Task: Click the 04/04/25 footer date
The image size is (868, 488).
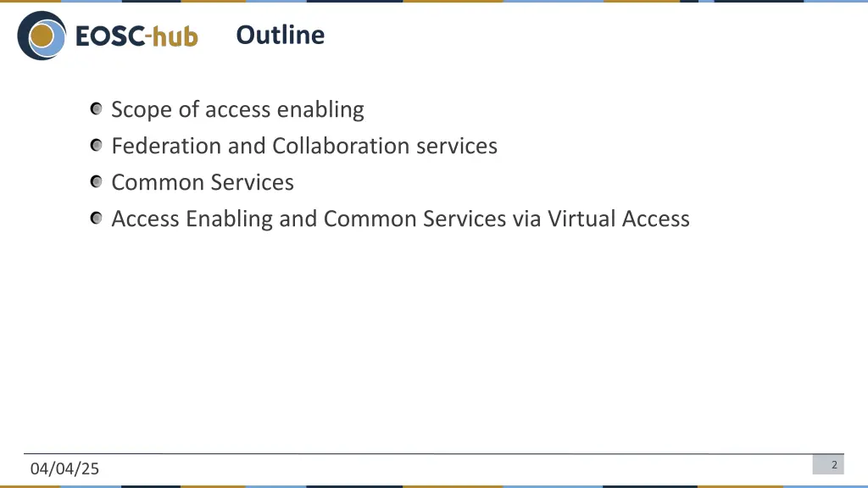Action: pyautogui.click(x=64, y=469)
